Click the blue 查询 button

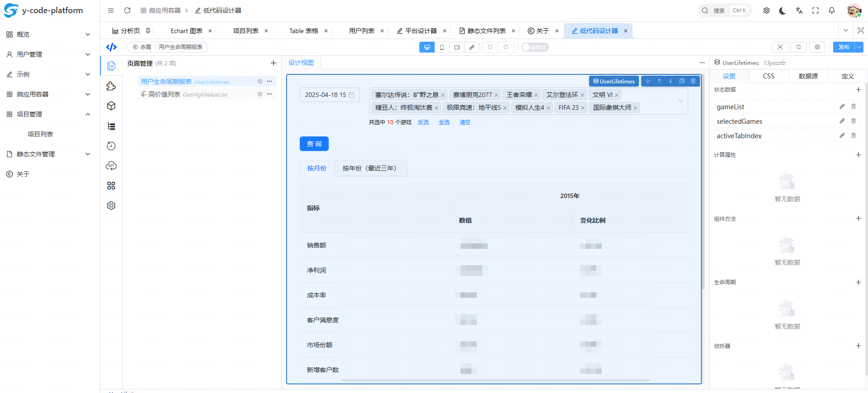[314, 144]
